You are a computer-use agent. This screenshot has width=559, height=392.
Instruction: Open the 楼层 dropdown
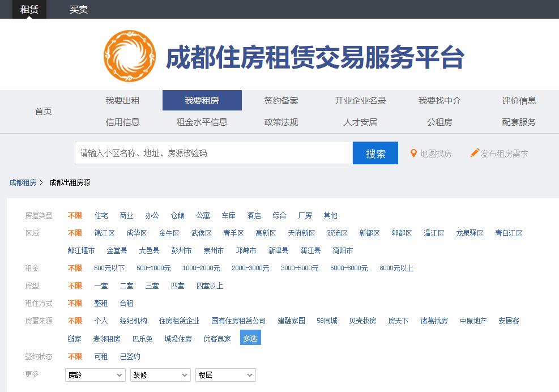point(225,374)
